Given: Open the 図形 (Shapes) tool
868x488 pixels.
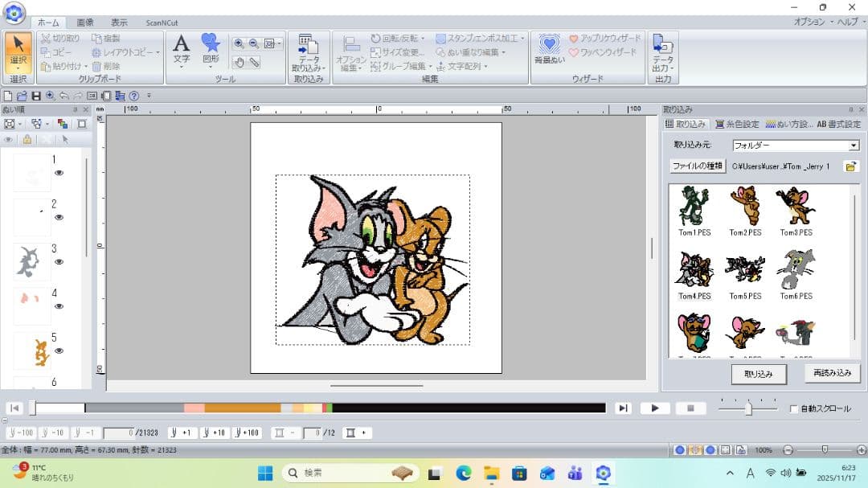Looking at the screenshot, I should [x=211, y=49].
